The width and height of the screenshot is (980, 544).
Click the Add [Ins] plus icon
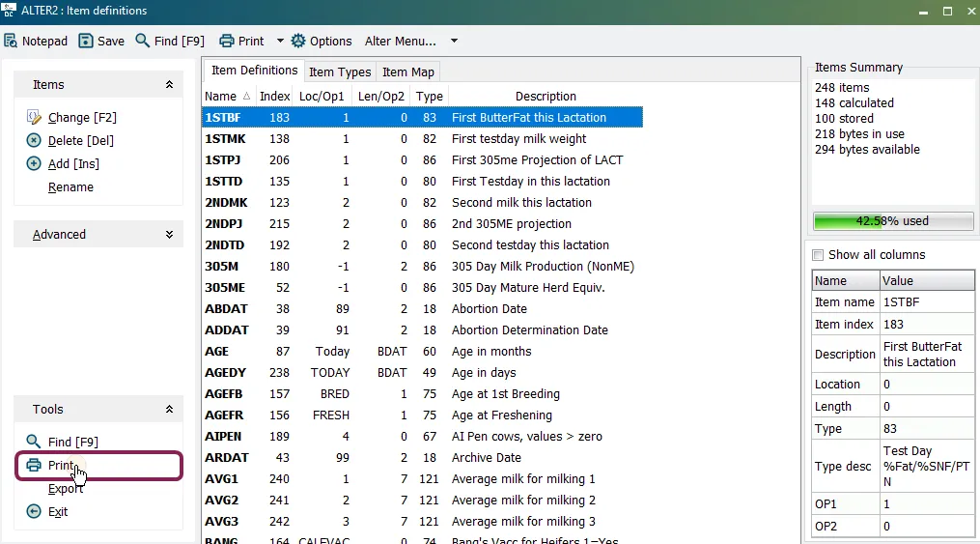[34, 163]
